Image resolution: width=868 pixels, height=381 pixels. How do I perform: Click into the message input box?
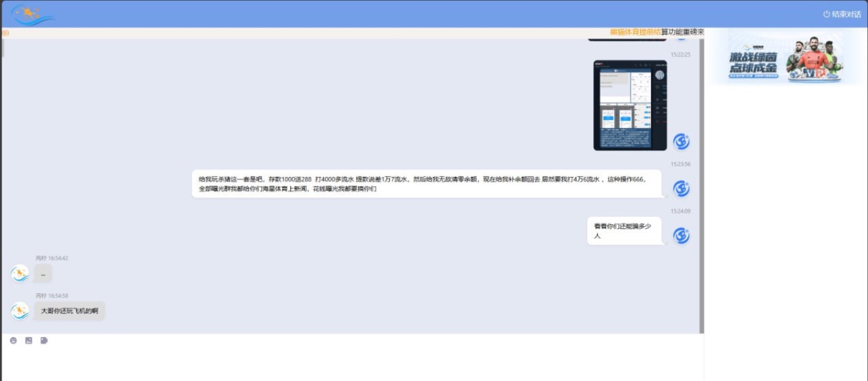point(347,363)
